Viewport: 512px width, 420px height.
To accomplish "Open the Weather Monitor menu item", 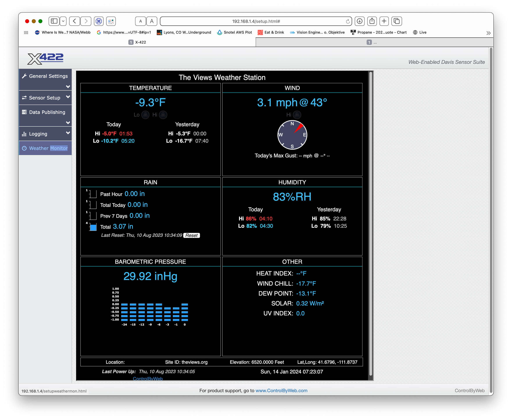I will point(48,148).
